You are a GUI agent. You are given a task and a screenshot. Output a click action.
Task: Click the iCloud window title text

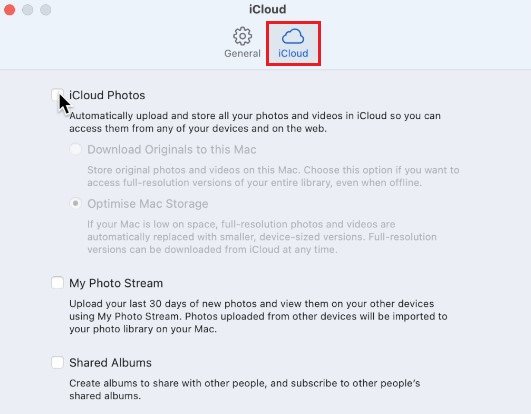(x=268, y=9)
